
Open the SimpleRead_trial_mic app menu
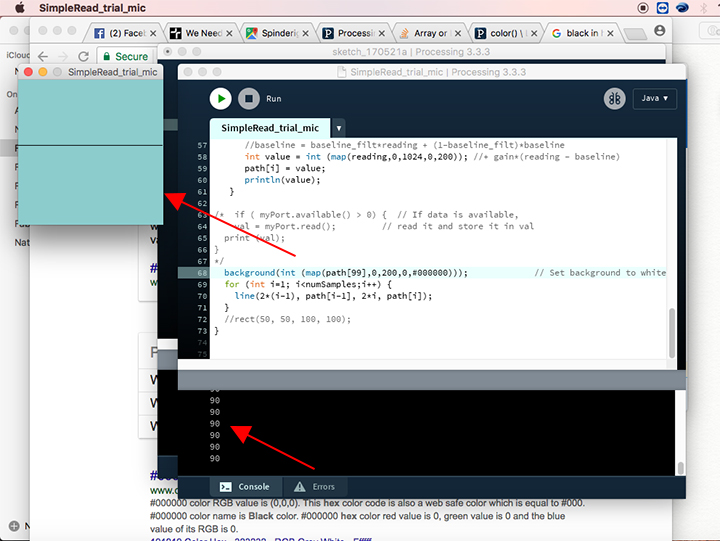pyautogui.click(x=92, y=8)
